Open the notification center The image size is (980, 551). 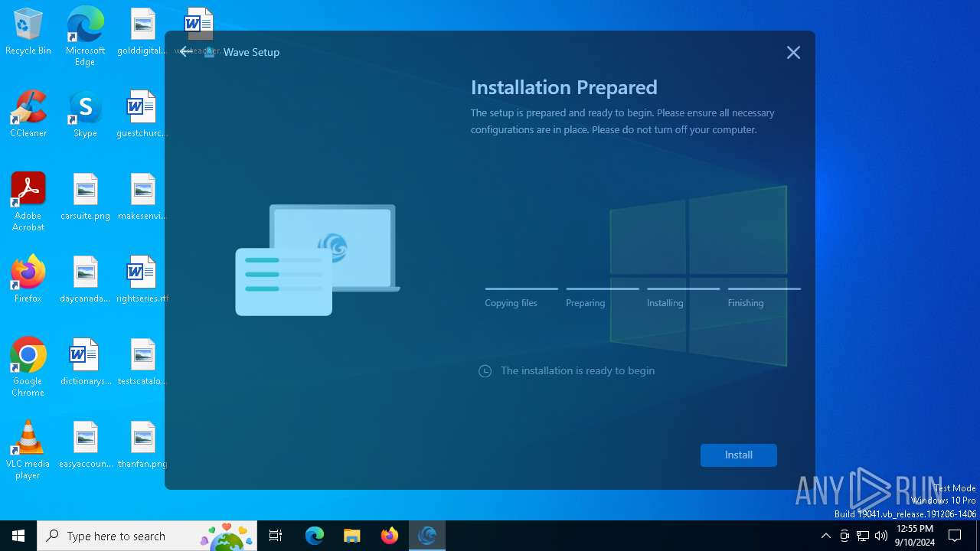pos(955,536)
